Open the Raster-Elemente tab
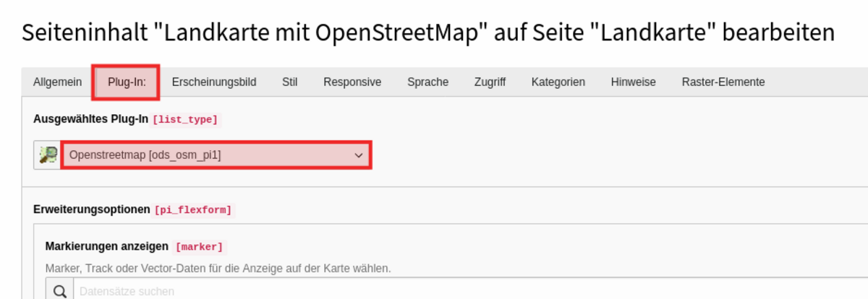Screen dimensions: 868x299 (723, 82)
